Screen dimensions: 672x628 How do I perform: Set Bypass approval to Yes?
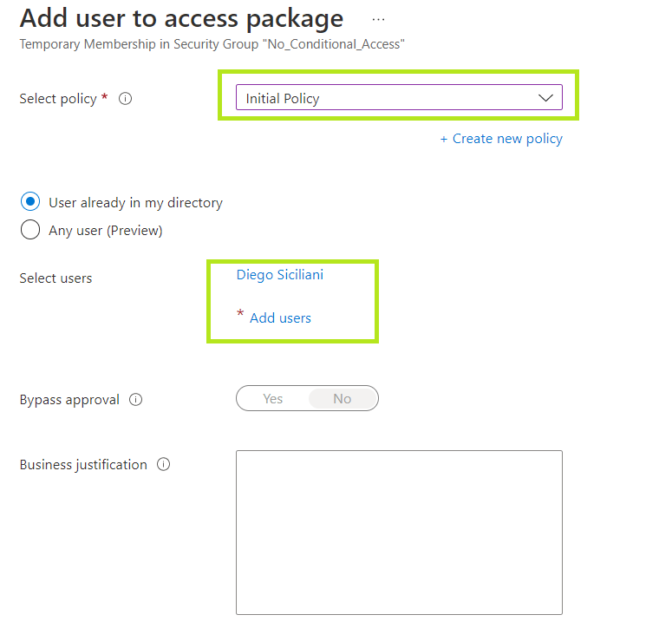[273, 399]
